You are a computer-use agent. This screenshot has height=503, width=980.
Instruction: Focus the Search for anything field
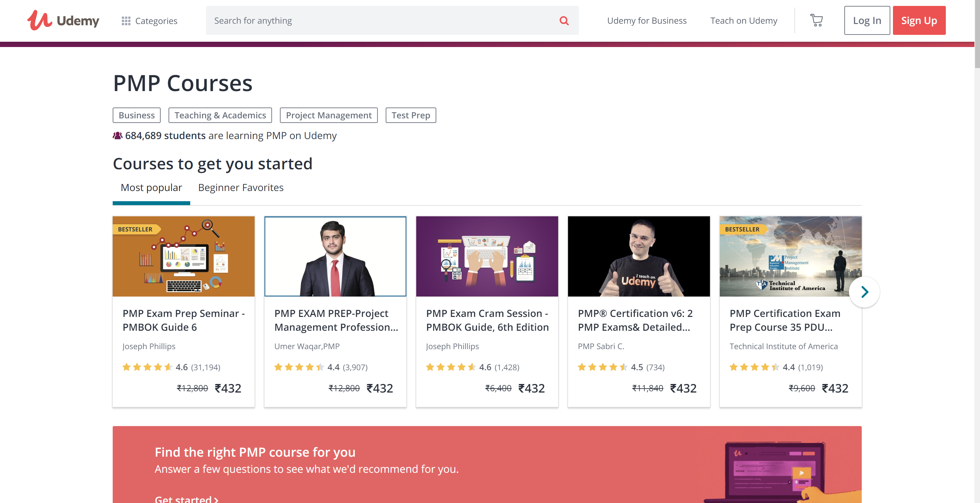click(380, 21)
